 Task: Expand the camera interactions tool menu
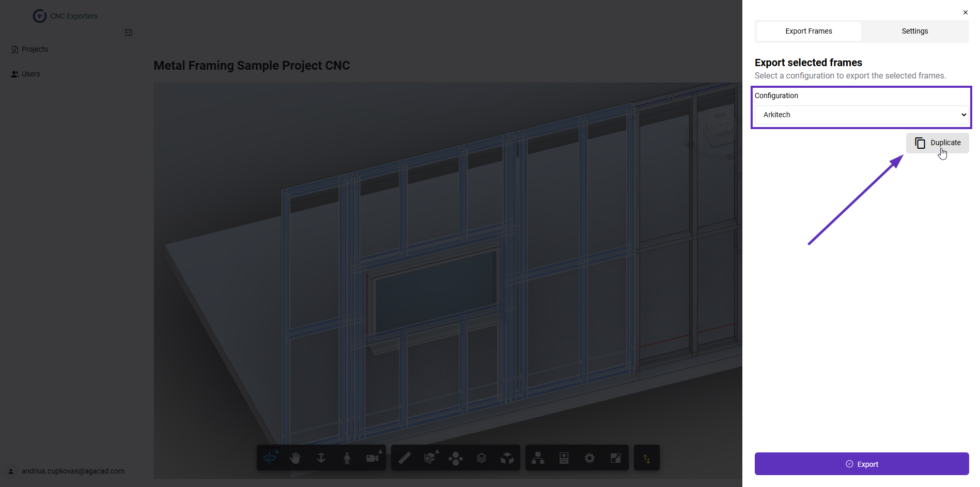[x=373, y=458]
